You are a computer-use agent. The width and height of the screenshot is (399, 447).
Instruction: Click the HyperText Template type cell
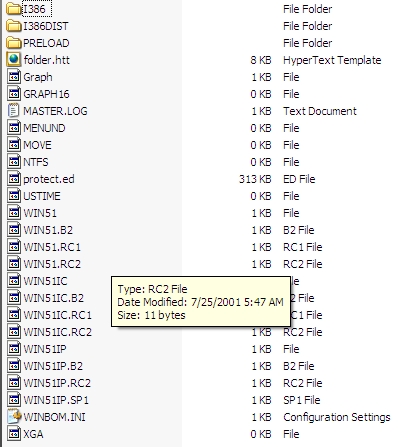332,60
